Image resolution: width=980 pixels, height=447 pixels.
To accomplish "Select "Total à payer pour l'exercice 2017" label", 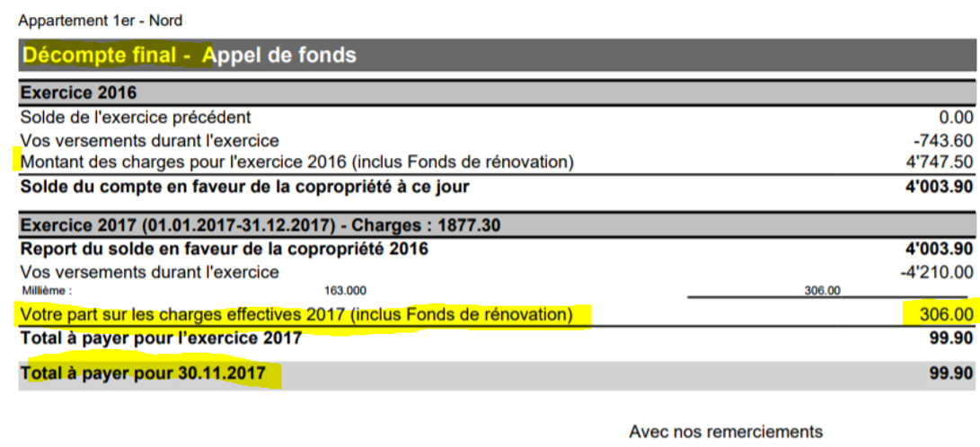I will pos(161,338).
